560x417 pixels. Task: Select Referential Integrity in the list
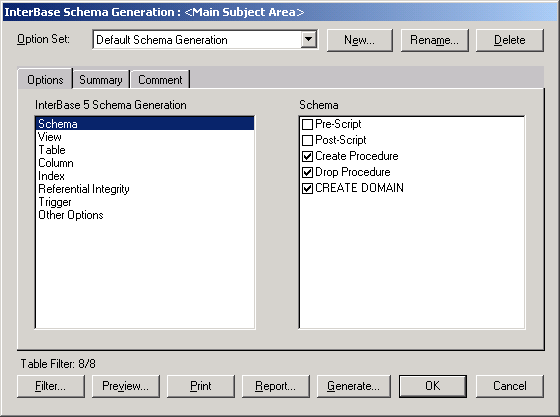(x=145, y=189)
